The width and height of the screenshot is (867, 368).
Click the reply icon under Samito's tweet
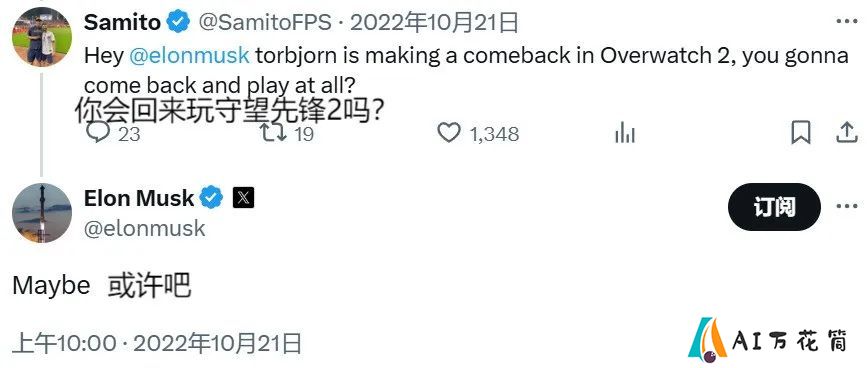coord(98,133)
